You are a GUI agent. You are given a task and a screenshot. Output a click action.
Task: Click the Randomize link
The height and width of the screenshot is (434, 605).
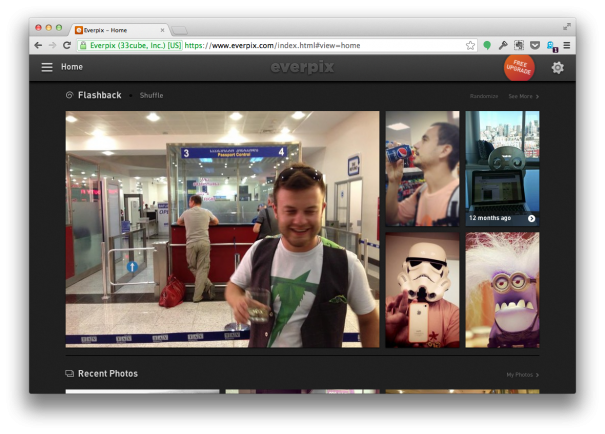tap(484, 96)
